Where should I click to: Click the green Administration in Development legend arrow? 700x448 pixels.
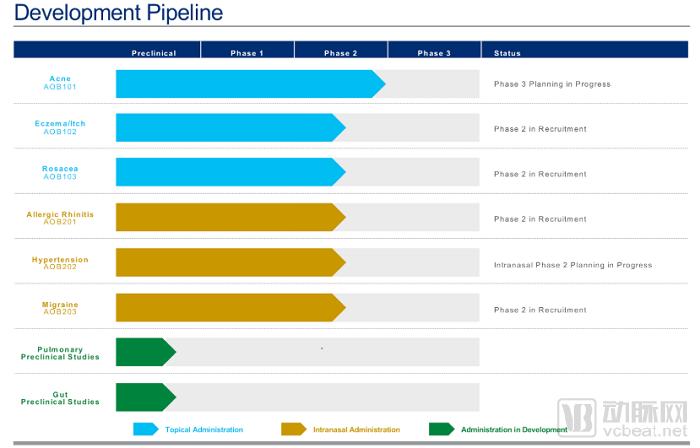coord(441,429)
